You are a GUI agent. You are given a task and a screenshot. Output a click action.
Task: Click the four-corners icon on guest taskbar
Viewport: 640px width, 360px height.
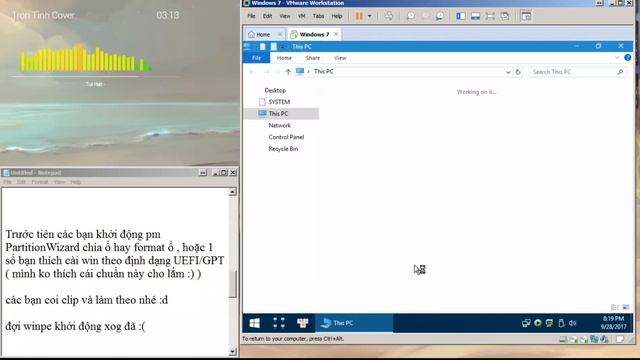tap(279, 323)
